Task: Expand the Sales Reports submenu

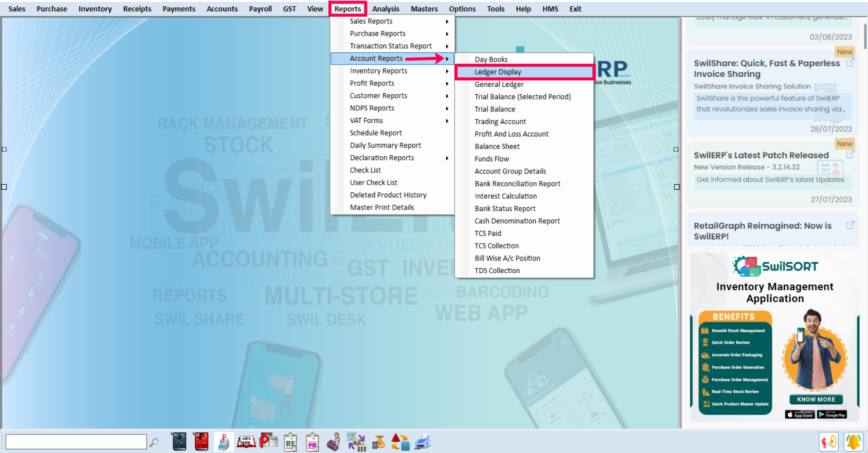Action: tap(392, 21)
